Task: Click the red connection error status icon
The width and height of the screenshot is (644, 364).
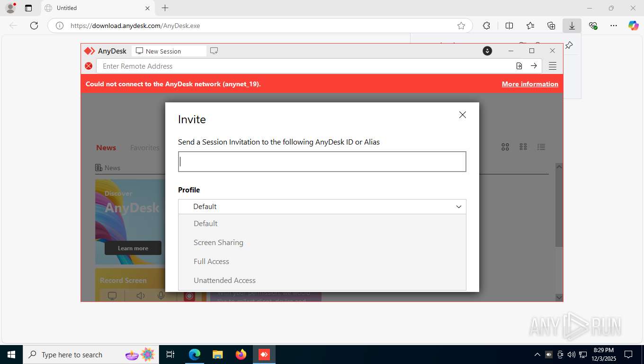Action: [x=89, y=66]
